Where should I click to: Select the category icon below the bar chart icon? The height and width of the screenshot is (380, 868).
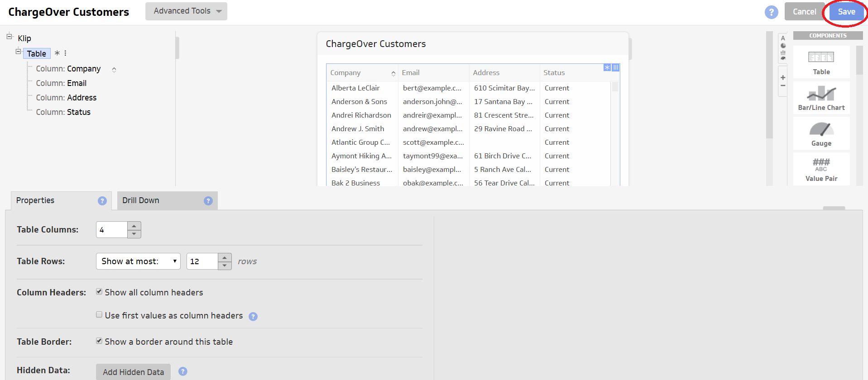pyautogui.click(x=783, y=58)
